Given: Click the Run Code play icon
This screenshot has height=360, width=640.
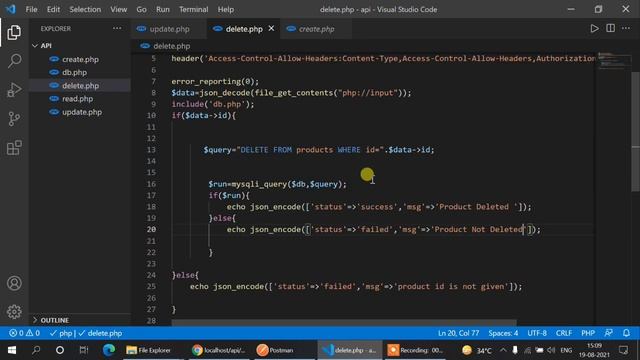Looking at the screenshot, I should [x=594, y=29].
